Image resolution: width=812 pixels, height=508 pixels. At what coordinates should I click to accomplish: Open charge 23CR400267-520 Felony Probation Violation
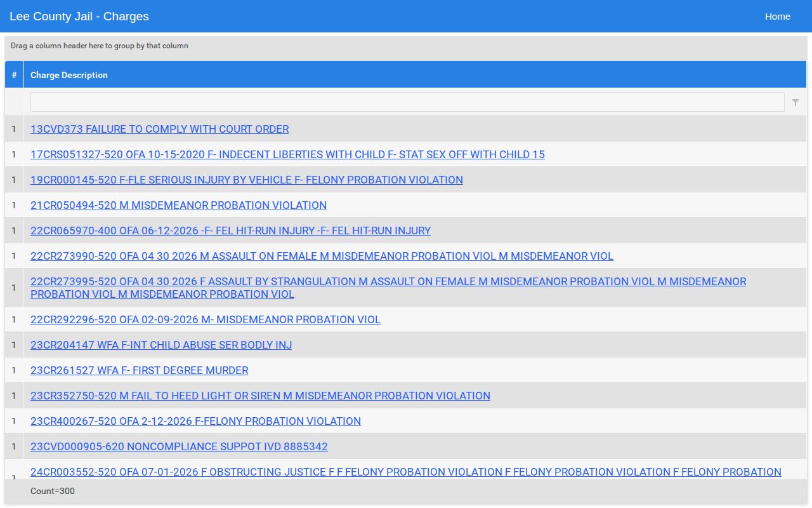(195, 421)
